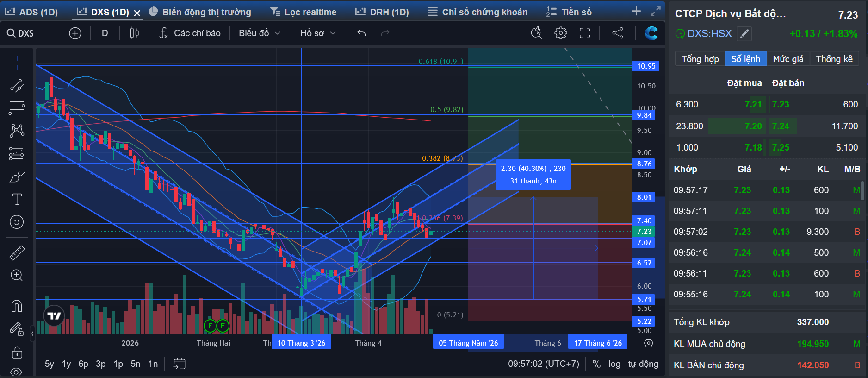Open go to date calendar

tap(179, 364)
